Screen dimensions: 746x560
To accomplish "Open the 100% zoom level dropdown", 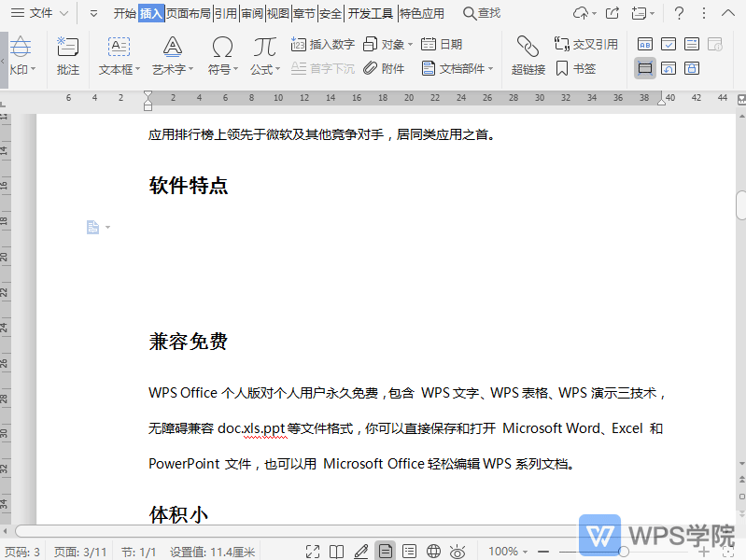I will [510, 552].
